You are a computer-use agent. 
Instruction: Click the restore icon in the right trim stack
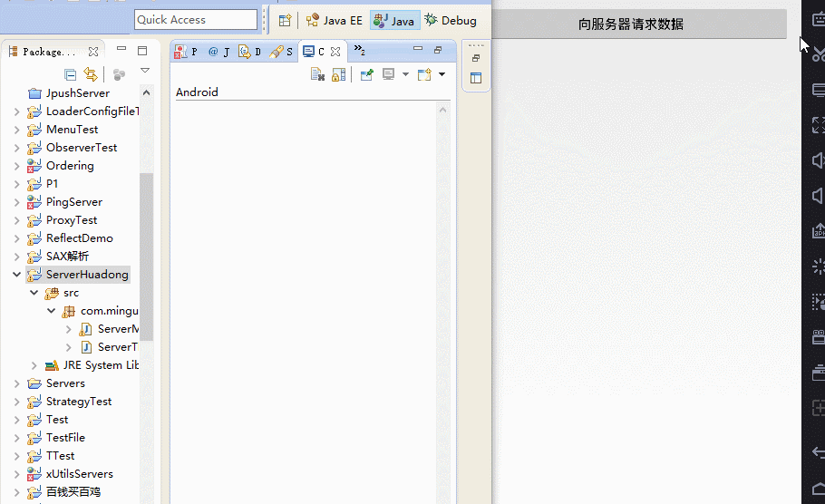click(x=476, y=58)
